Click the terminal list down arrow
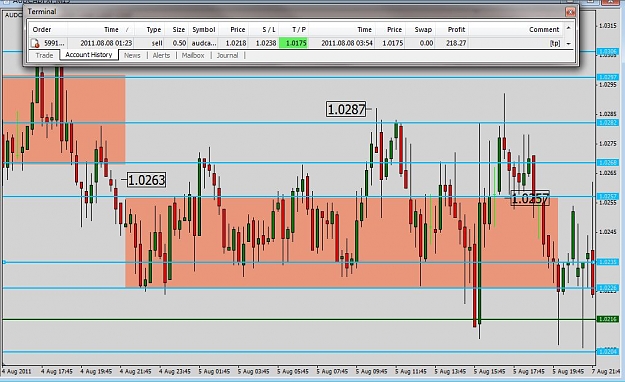 (569, 43)
